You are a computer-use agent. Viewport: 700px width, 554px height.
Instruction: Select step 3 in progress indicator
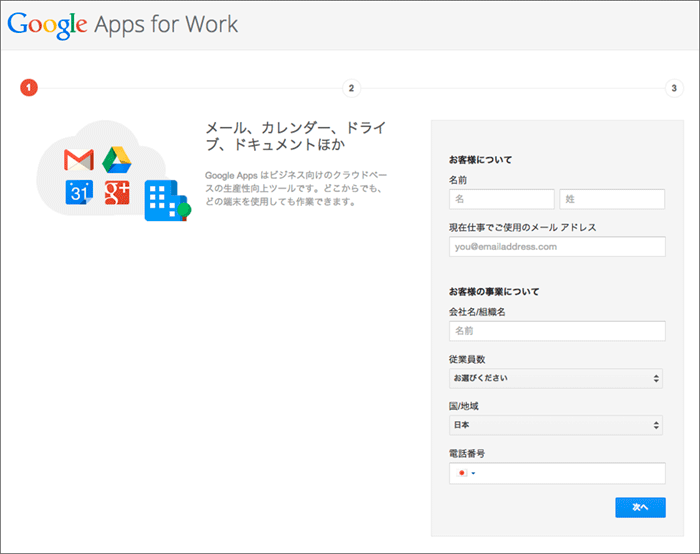pyautogui.click(x=674, y=88)
